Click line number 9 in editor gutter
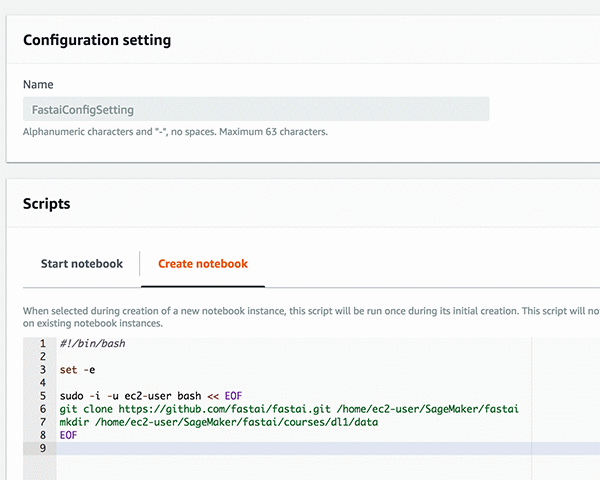This screenshot has width=600, height=480. (x=41, y=448)
